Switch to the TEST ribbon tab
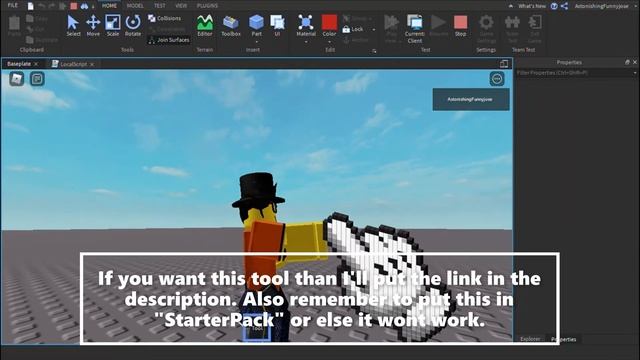This screenshot has width=640, height=360. click(x=160, y=6)
